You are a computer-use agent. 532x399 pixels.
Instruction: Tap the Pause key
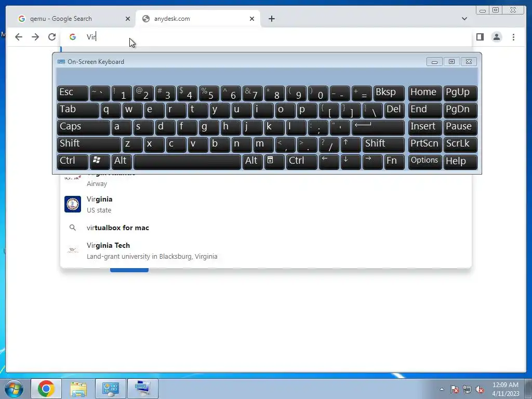click(460, 127)
